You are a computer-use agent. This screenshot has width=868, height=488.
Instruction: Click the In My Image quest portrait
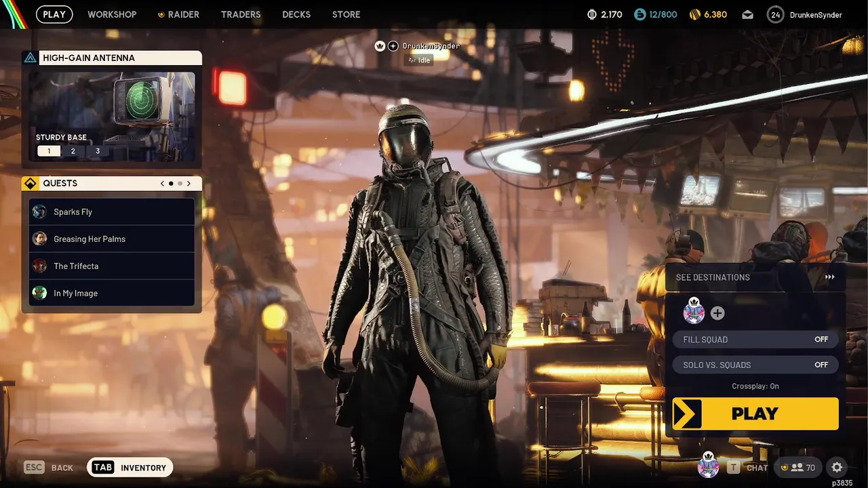(x=40, y=293)
